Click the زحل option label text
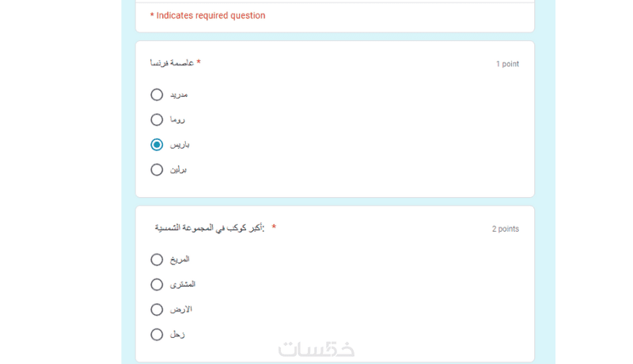 (x=177, y=335)
